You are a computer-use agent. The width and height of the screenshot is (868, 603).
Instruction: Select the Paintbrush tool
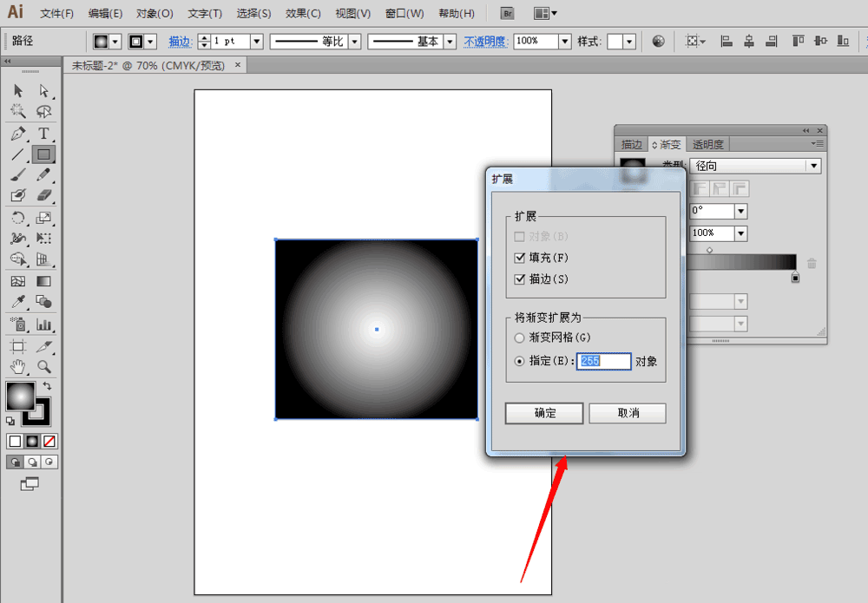[17, 175]
